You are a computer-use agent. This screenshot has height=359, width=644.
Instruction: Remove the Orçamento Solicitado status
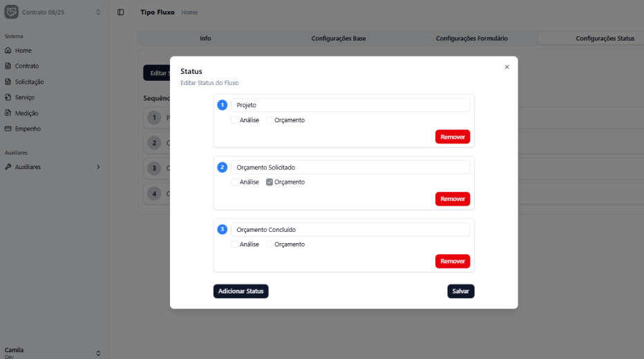coord(453,199)
